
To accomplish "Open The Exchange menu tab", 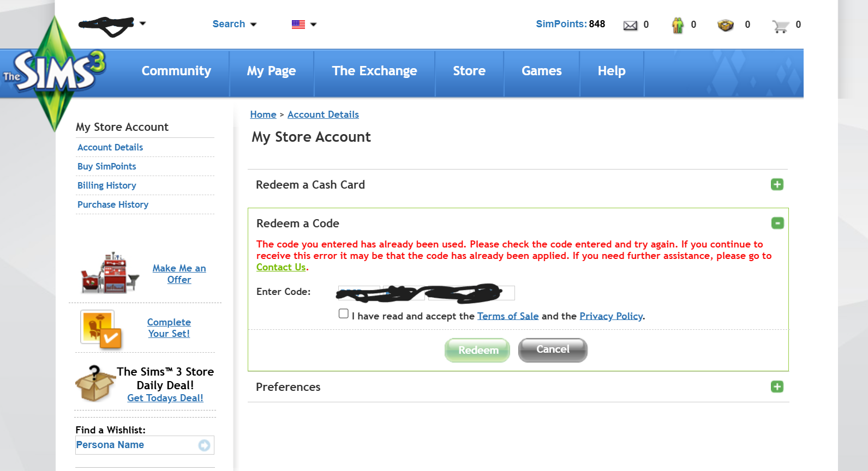I will click(374, 71).
